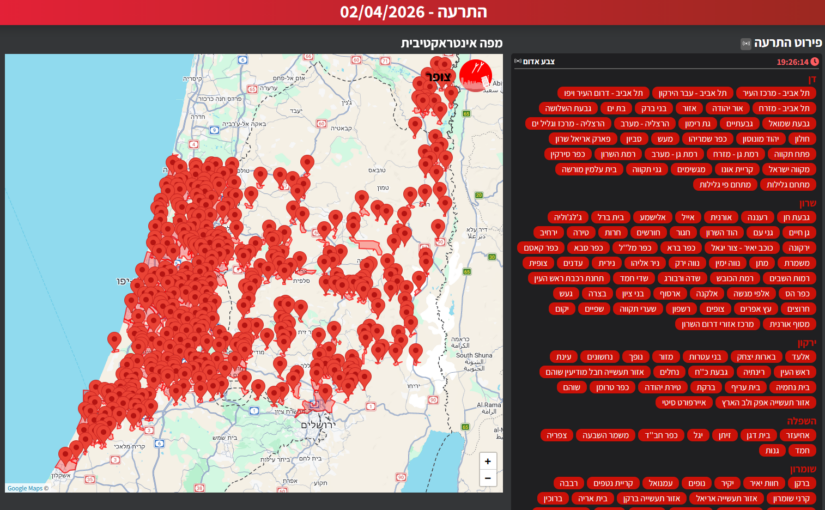The height and width of the screenshot is (510, 825).
Task: Click the אלעד tag
Action: click(800, 357)
